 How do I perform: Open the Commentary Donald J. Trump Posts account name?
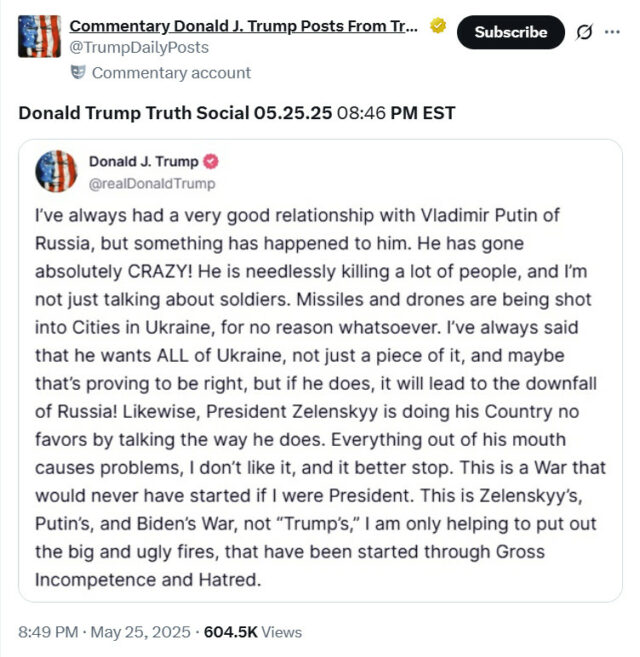tap(244, 26)
